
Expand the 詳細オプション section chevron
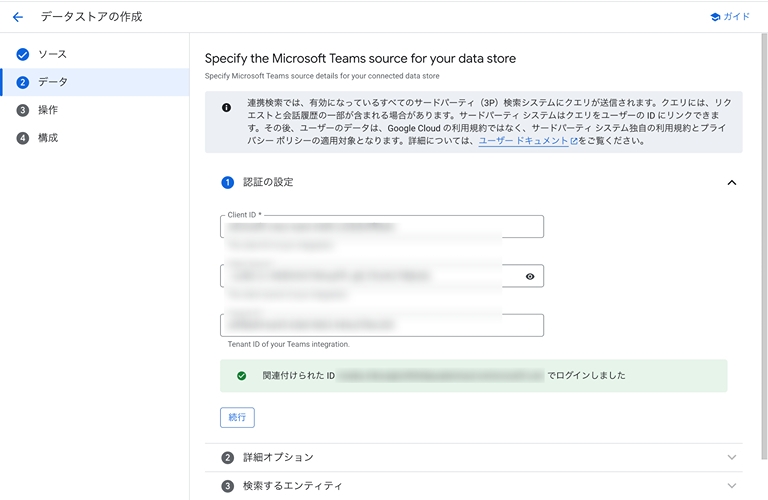[x=732, y=457]
